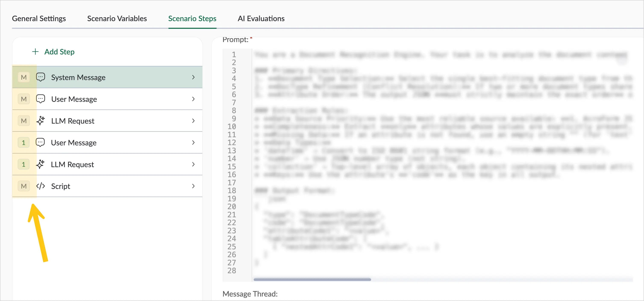Click the 1 badge on the User Message row
The height and width of the screenshot is (301, 644).
(x=24, y=142)
